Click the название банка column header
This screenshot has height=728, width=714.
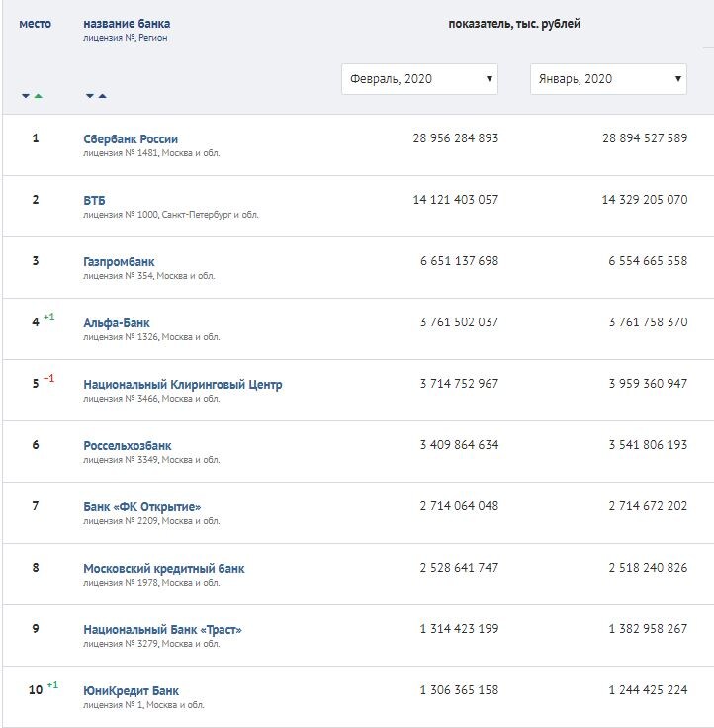click(127, 24)
